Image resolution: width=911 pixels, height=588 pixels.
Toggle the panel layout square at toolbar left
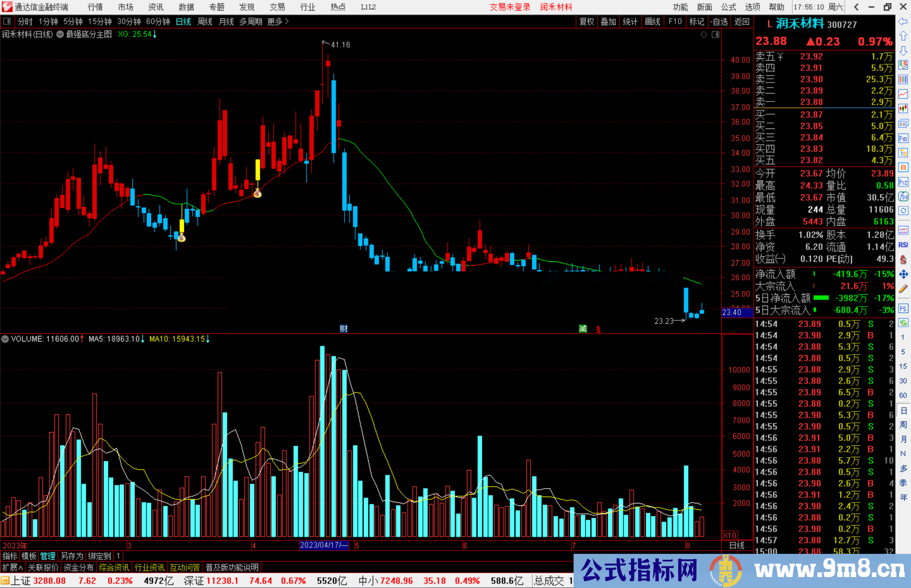point(7,21)
